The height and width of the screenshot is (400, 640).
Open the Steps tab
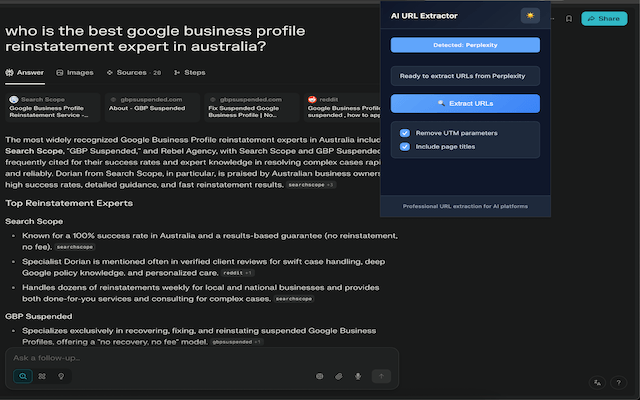coord(189,73)
